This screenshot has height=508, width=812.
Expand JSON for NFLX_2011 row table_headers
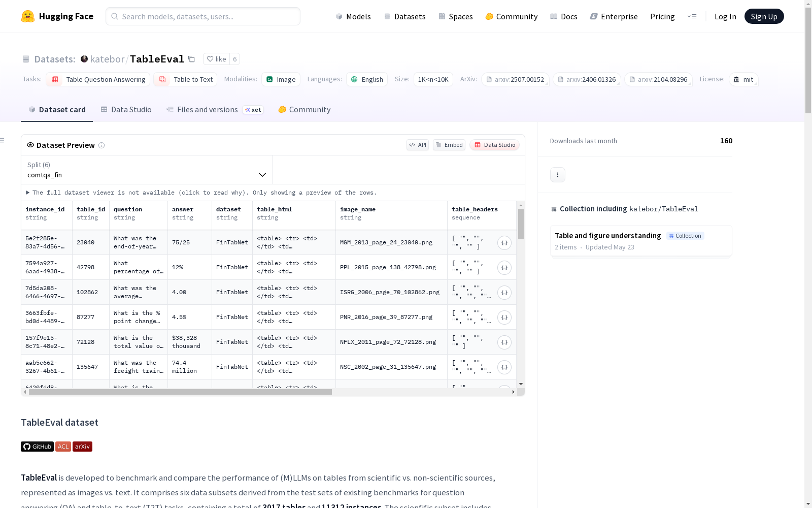(504, 342)
